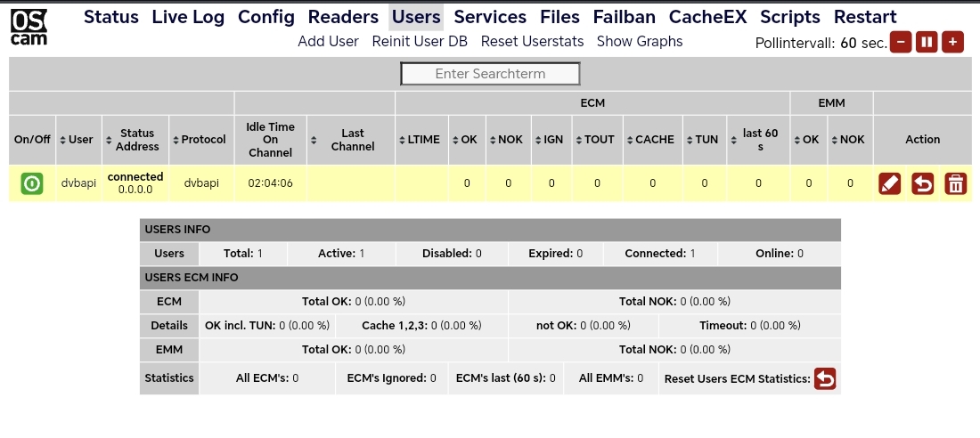The image size is (980, 438).
Task: Sort by Status Address column
Action: click(x=135, y=140)
